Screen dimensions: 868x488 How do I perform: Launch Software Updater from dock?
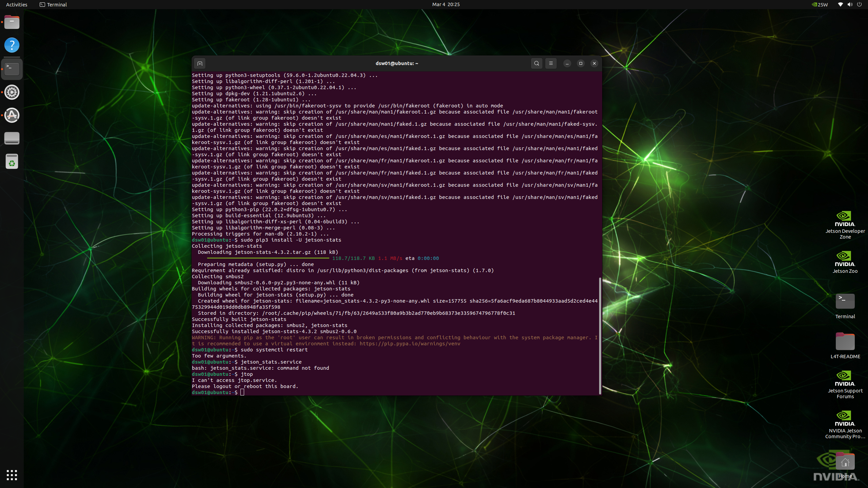point(12,115)
